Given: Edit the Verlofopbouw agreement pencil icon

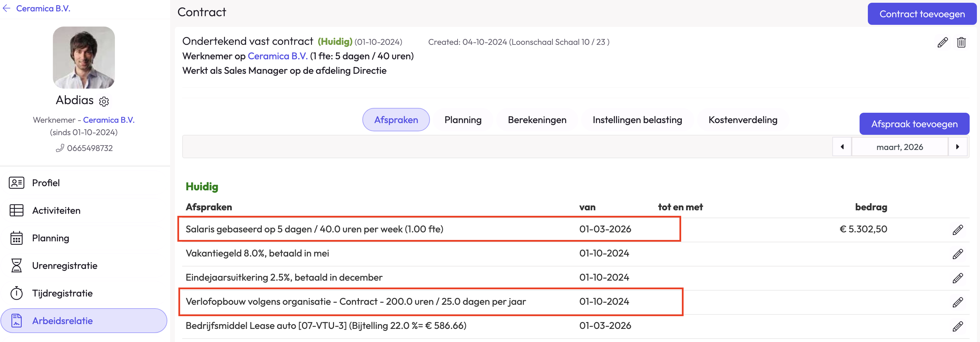Looking at the screenshot, I should coord(958,302).
